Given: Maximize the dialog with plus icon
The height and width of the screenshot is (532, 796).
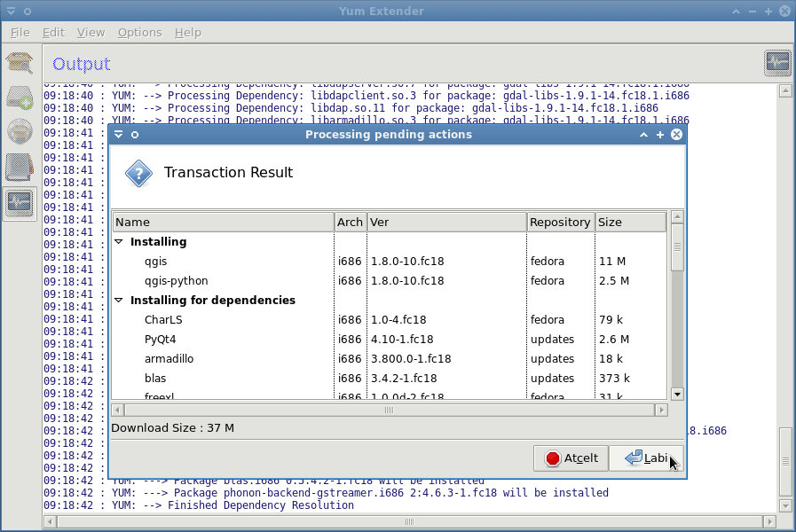Looking at the screenshot, I should 660,135.
